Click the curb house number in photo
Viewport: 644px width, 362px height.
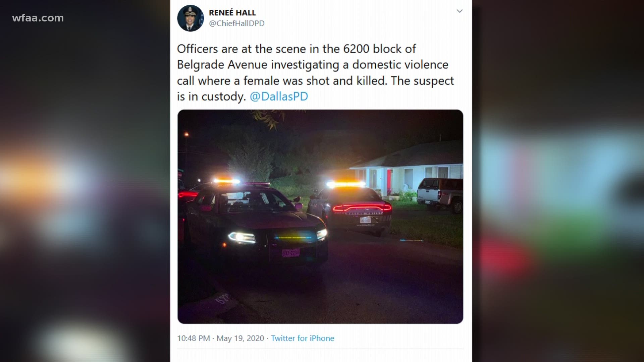[x=224, y=298]
